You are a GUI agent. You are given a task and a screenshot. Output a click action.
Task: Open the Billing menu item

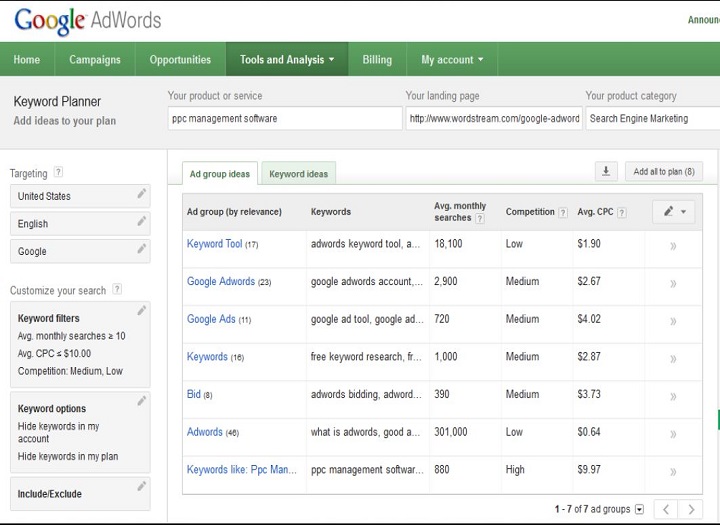click(377, 59)
